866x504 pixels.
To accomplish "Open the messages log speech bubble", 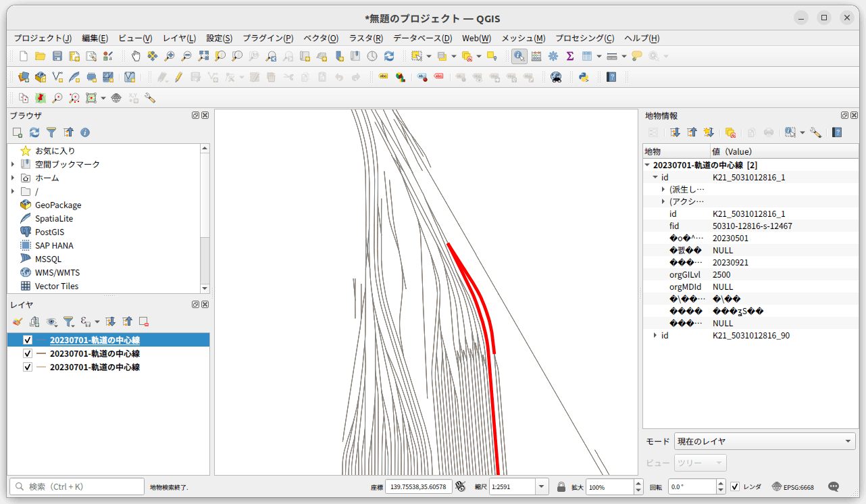I will (x=834, y=486).
